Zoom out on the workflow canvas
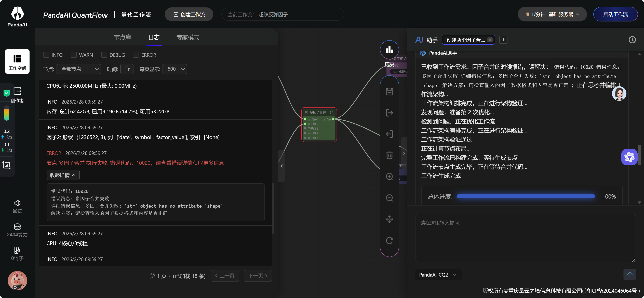Screen dimensions: 644x298 (389, 198)
